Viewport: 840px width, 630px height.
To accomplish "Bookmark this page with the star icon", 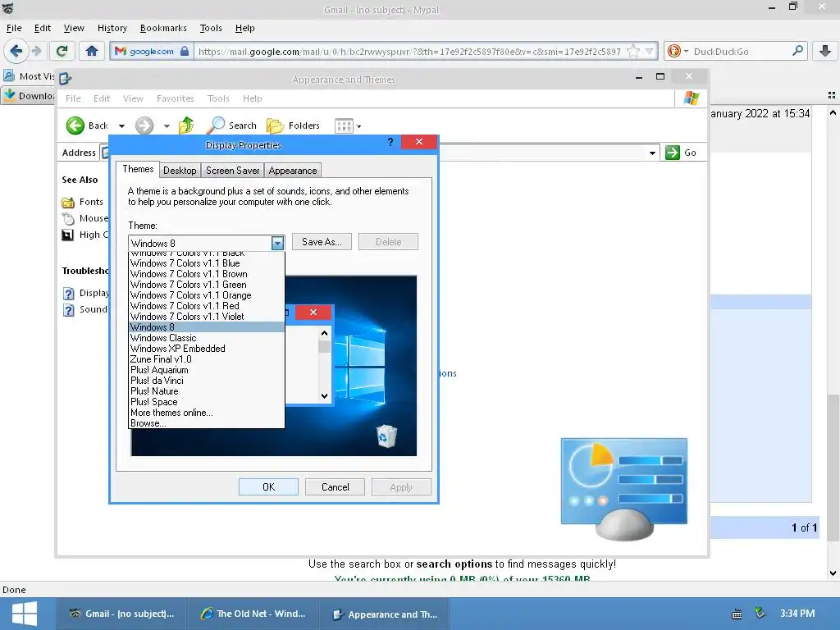I will point(633,52).
